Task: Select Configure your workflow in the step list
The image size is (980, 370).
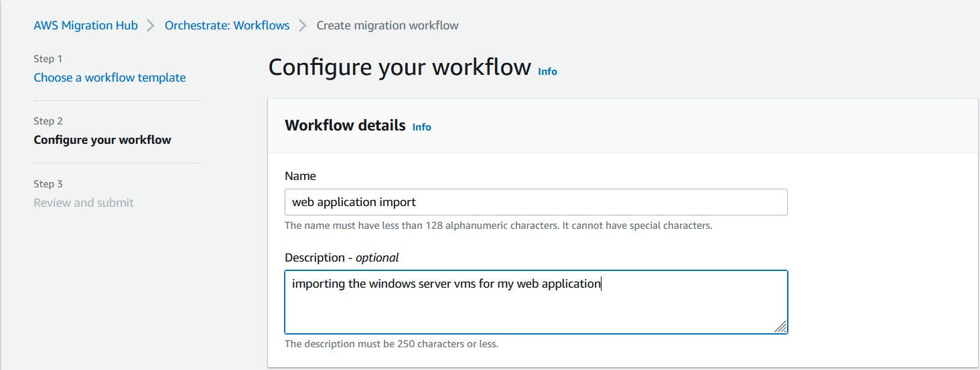Action: click(x=102, y=140)
